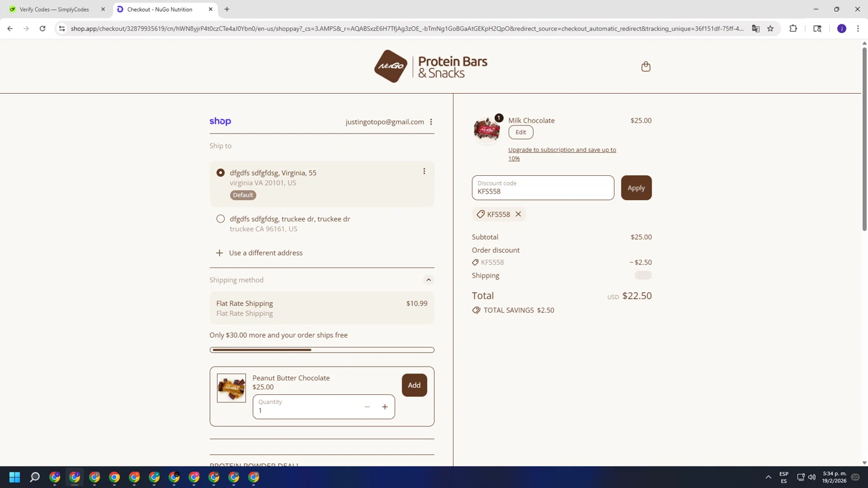Open volume control in system tray
Viewport: 868px width, 488px height.
click(812, 478)
